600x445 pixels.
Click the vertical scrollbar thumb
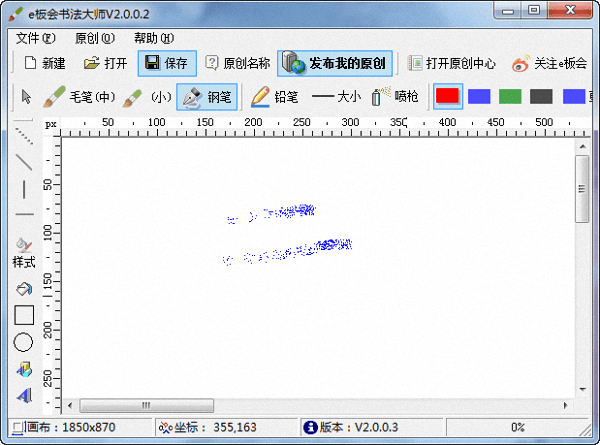point(582,189)
